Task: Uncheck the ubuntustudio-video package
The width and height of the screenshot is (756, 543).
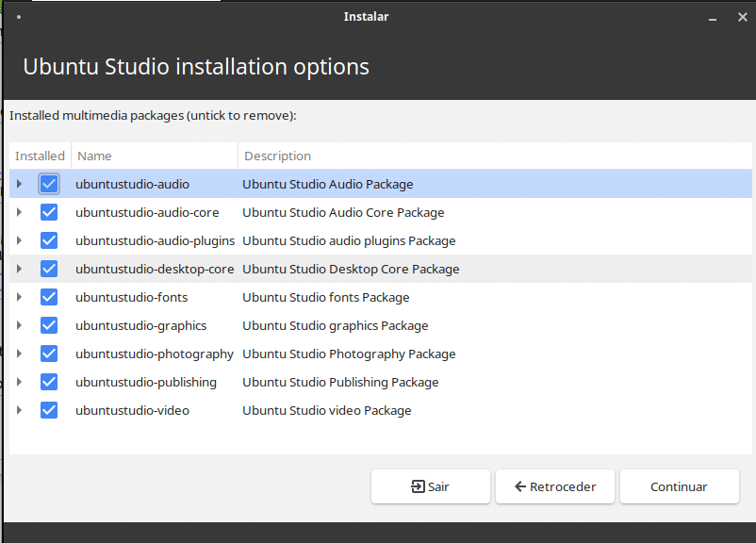Action: click(49, 410)
